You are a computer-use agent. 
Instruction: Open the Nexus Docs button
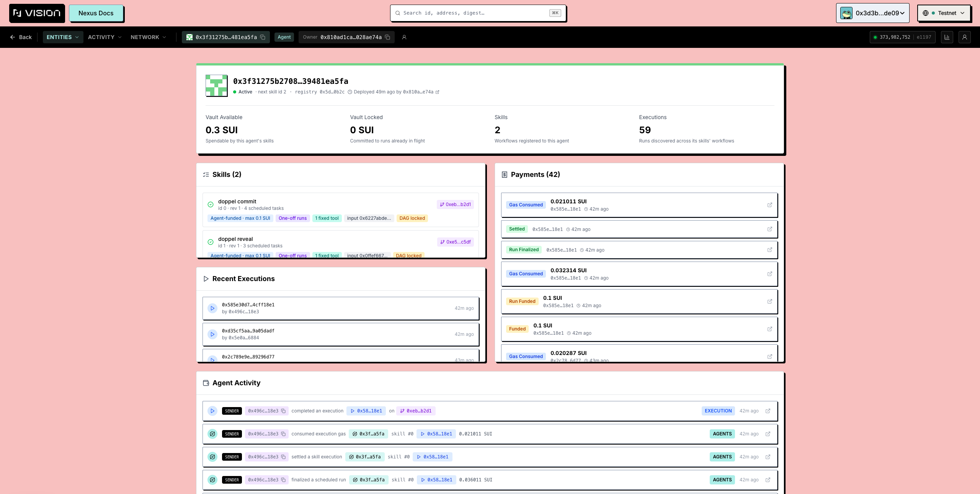(x=96, y=13)
